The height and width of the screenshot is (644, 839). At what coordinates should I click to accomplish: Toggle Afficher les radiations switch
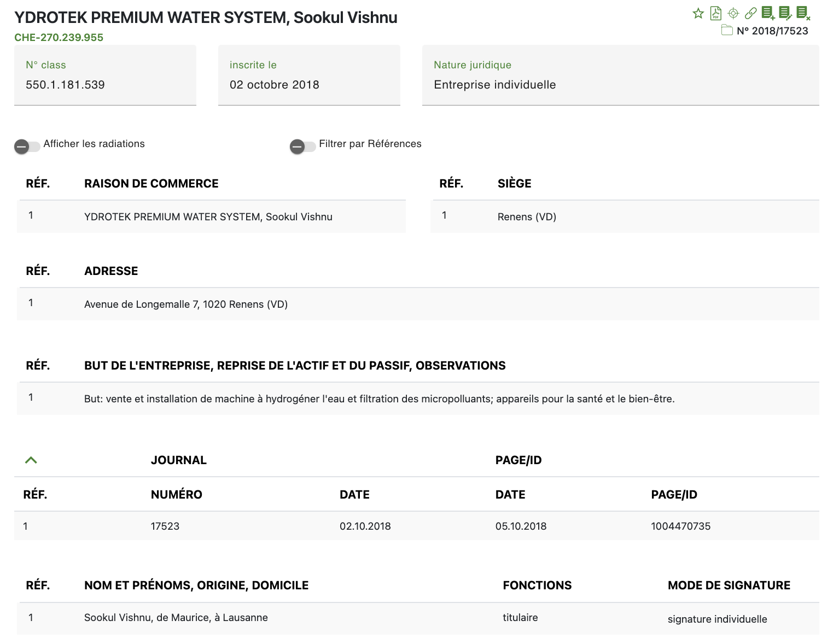tap(27, 147)
